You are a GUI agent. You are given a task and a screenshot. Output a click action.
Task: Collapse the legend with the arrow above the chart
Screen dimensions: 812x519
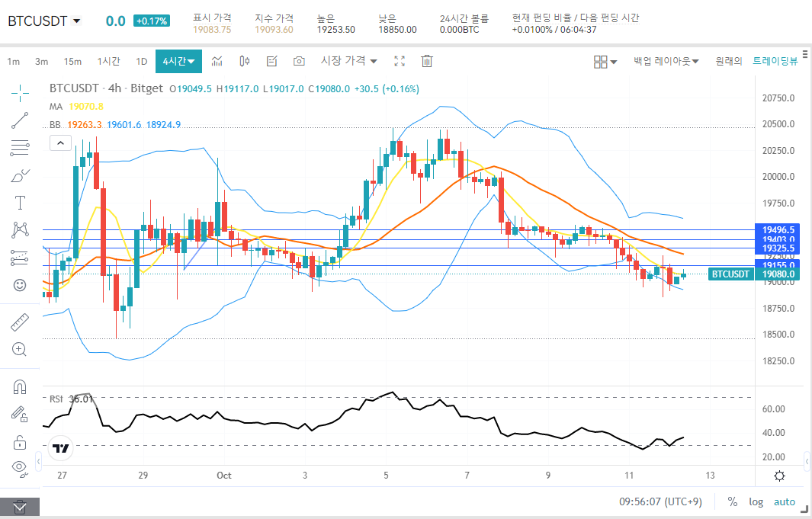(x=60, y=143)
